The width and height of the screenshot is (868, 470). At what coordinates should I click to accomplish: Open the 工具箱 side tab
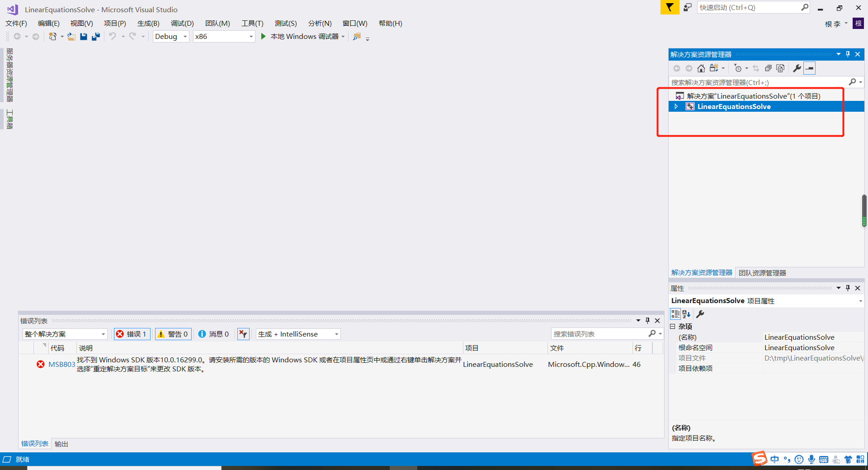point(9,119)
